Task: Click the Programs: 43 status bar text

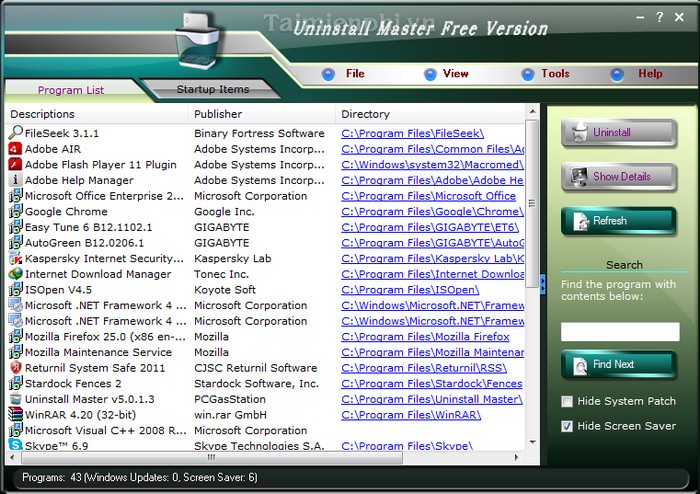Action: point(140,477)
